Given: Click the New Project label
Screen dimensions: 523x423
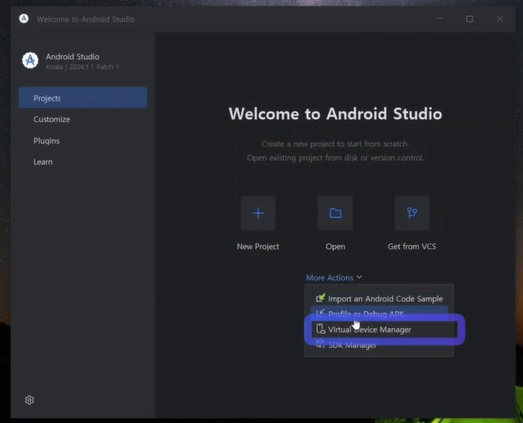Looking at the screenshot, I should [x=258, y=247].
